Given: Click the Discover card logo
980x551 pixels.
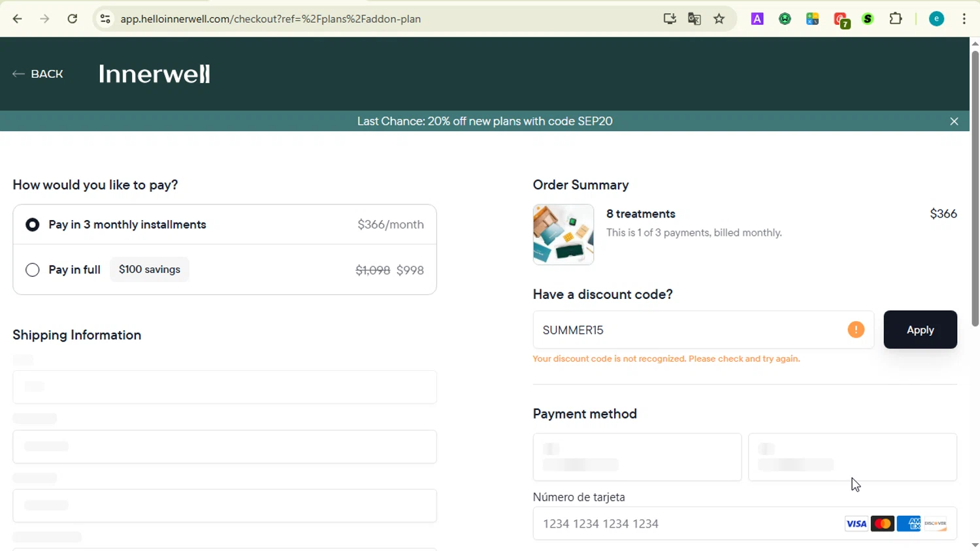Looking at the screenshot, I should click(x=935, y=524).
